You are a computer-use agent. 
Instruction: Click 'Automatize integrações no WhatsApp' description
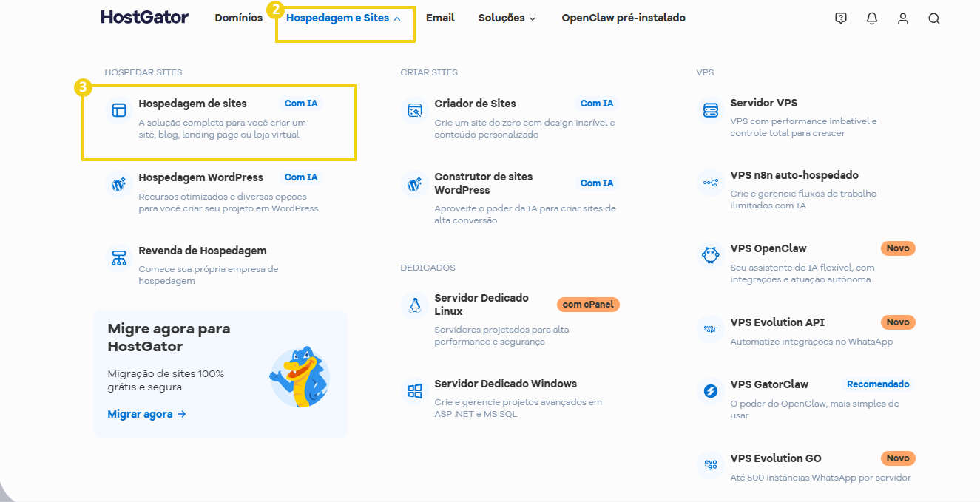pyautogui.click(x=811, y=342)
